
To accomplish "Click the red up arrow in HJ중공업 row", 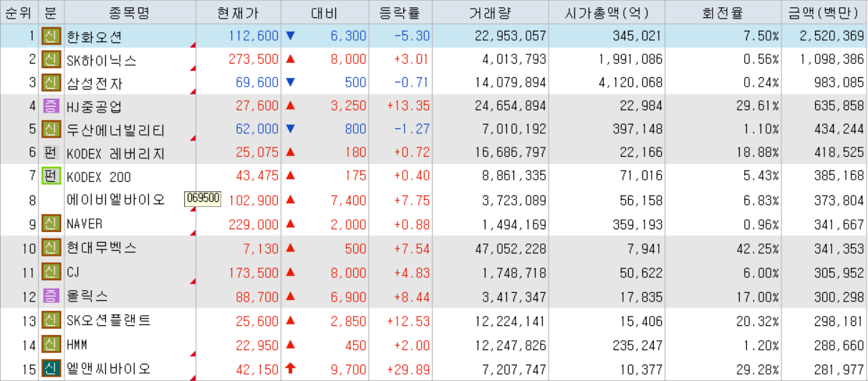I will (290, 106).
